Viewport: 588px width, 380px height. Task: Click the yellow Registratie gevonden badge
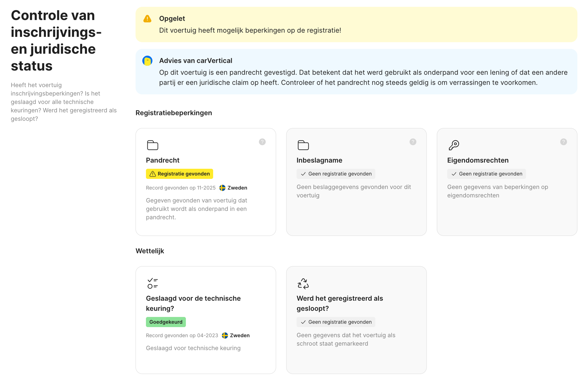[179, 173]
